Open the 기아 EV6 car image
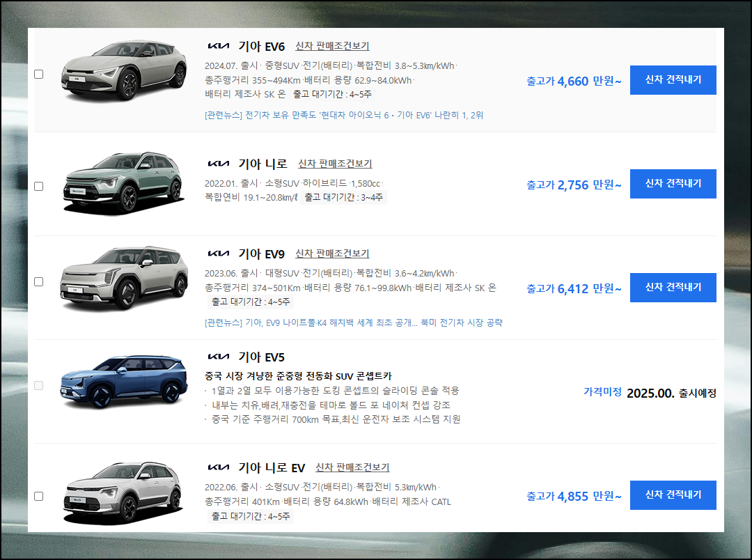 [x=124, y=70]
